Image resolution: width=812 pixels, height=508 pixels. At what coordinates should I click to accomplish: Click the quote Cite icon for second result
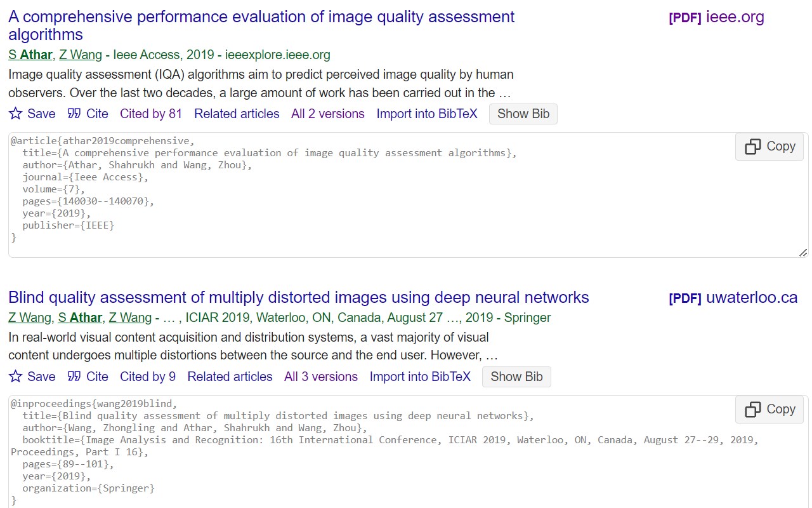tap(74, 377)
